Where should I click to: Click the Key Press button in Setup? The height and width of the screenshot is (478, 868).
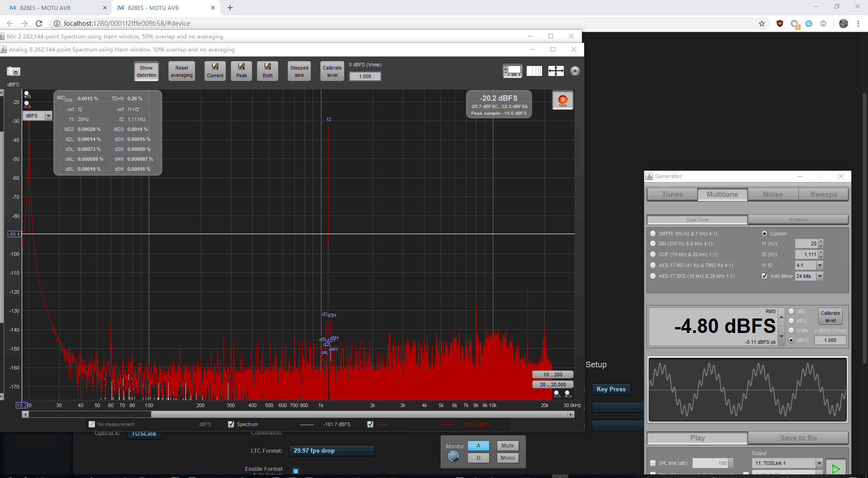click(611, 389)
